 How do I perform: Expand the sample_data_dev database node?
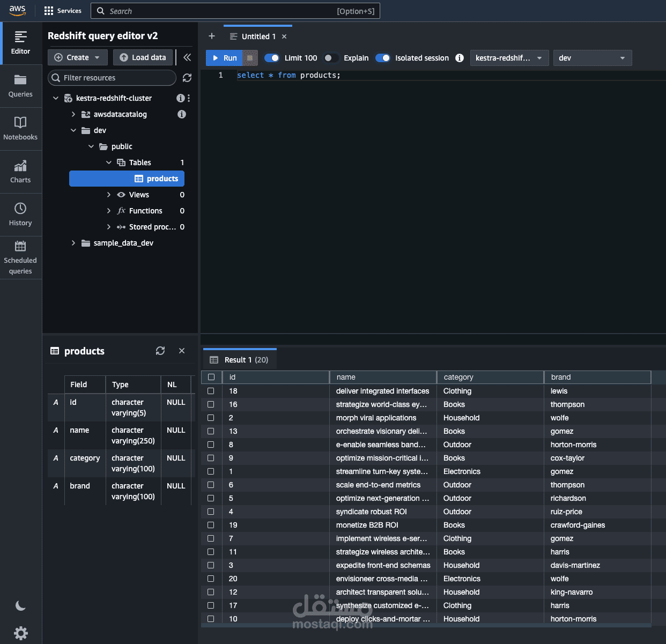pos(73,243)
